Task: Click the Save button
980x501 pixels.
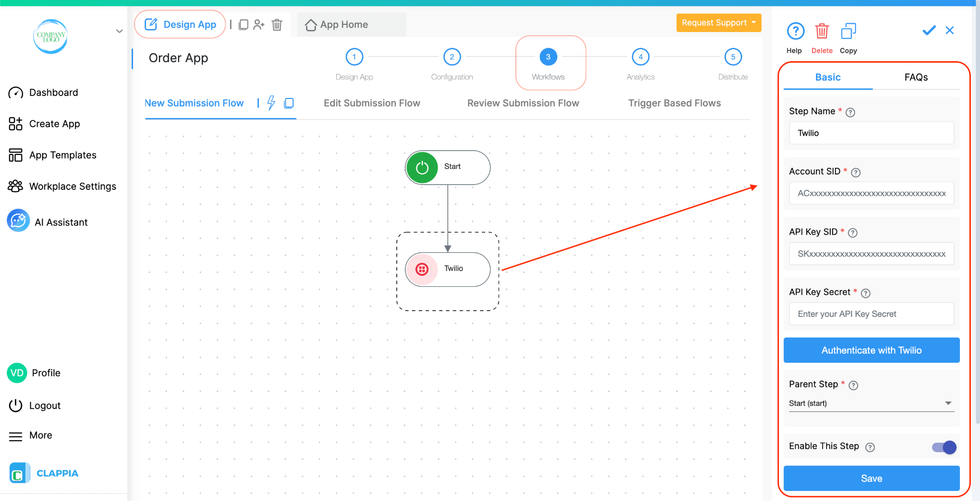Action: pos(871,478)
